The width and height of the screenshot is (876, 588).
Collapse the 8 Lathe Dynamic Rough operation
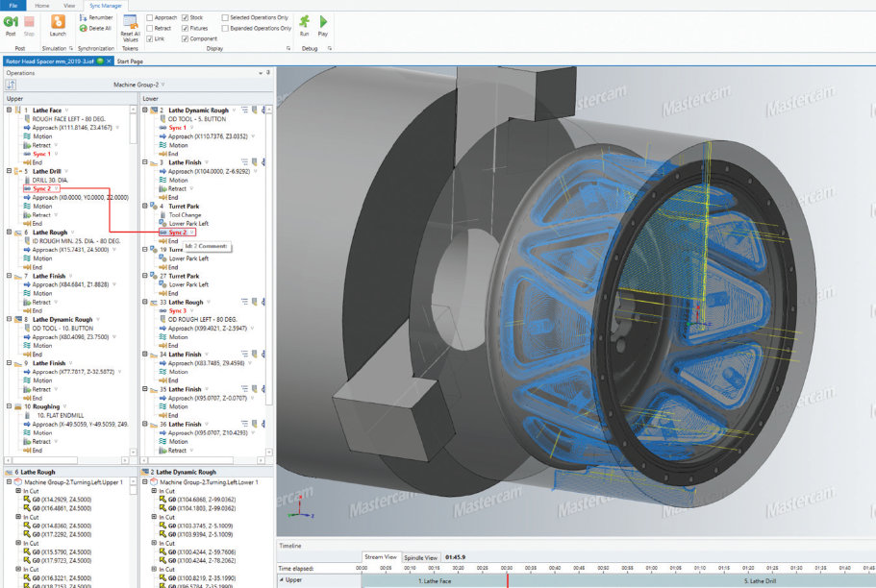(9, 319)
